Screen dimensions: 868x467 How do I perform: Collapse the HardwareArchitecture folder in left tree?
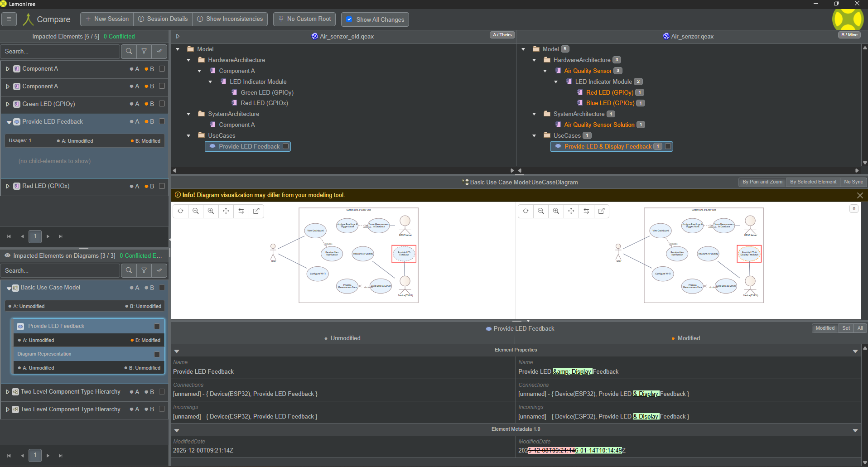[x=189, y=60]
